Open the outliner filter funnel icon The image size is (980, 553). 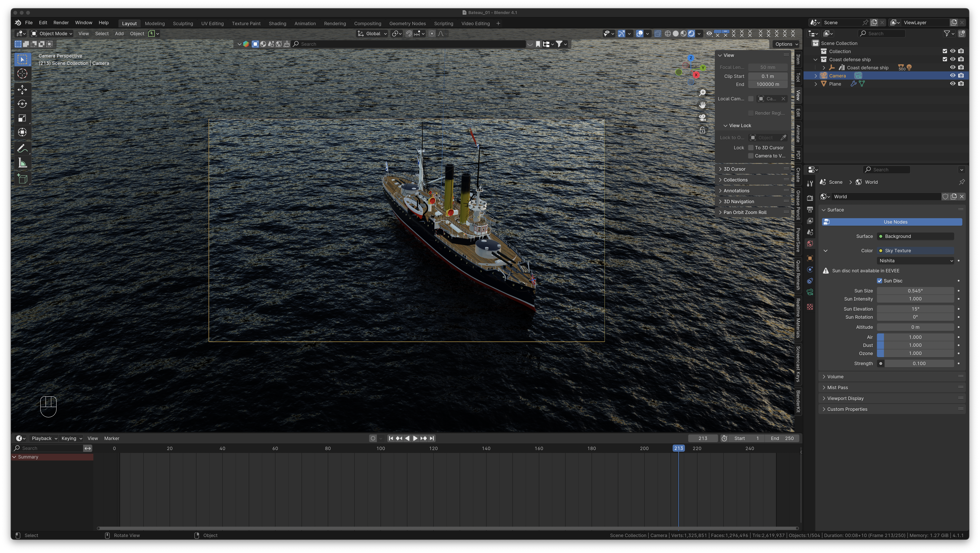(949, 33)
